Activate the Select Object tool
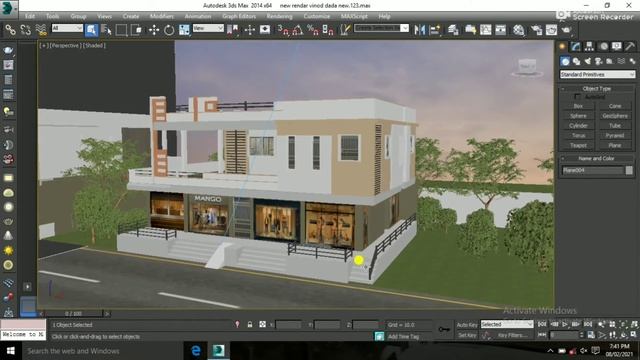The height and width of the screenshot is (360, 640). (91, 30)
